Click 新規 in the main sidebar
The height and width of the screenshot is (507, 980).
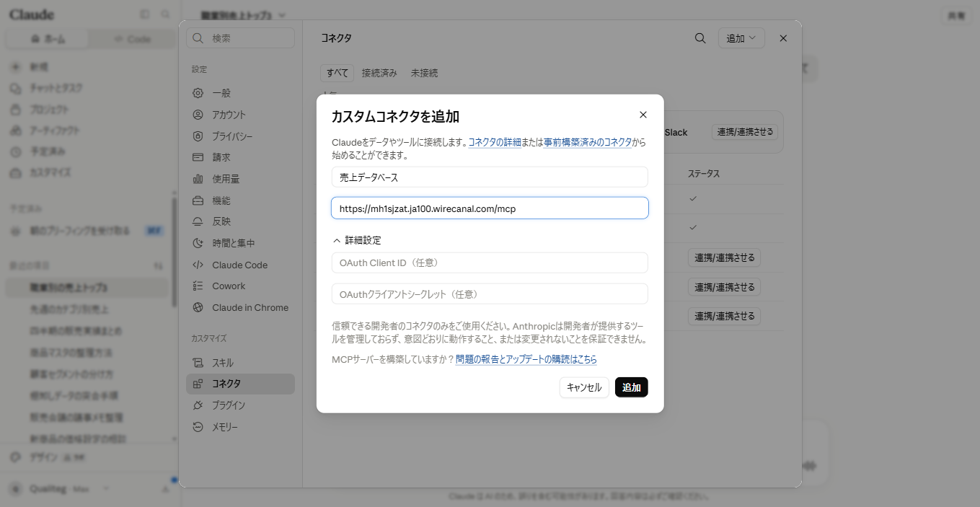coord(87,66)
